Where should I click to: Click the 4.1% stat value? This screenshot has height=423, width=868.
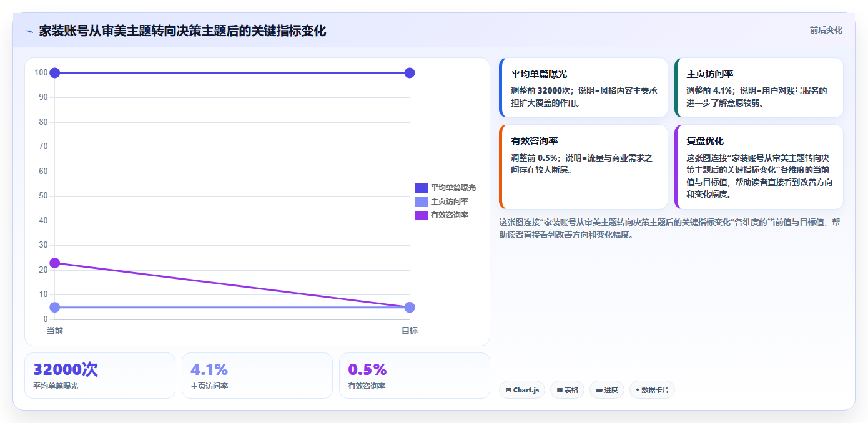point(209,369)
